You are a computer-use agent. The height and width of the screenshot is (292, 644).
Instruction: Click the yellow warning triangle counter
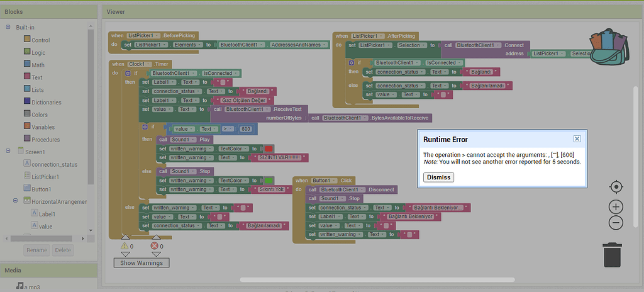pyautogui.click(x=125, y=246)
